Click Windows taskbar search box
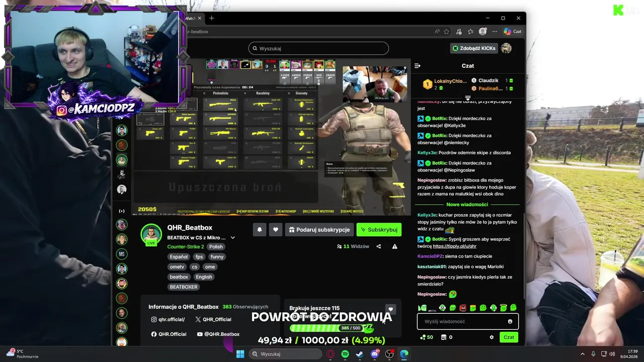This screenshot has width=644, height=362. pyautogui.click(x=286, y=354)
